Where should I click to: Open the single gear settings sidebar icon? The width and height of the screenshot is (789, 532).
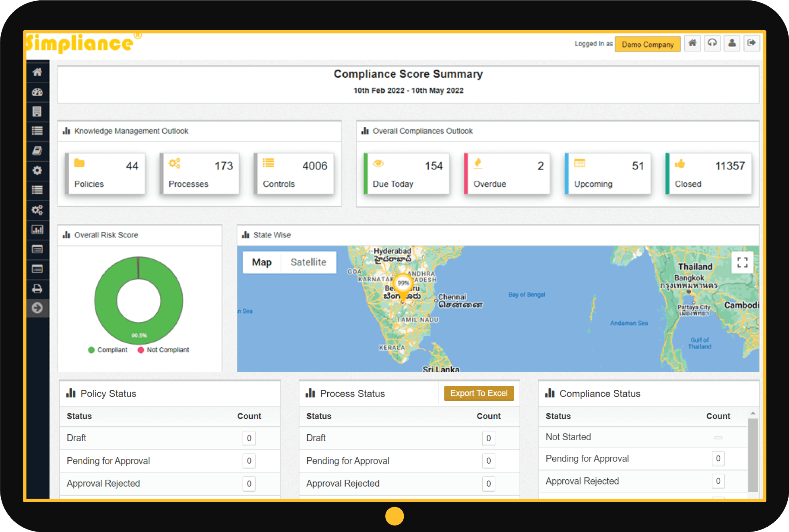click(x=37, y=170)
